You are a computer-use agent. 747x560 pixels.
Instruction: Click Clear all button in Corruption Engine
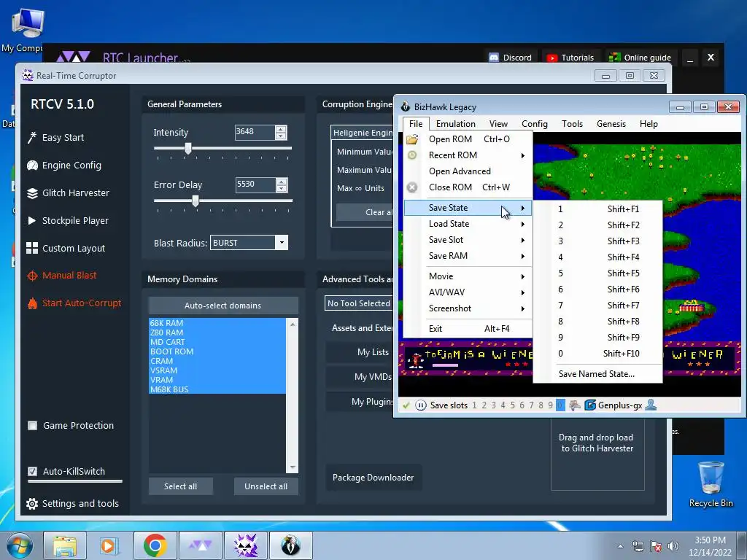click(365, 212)
